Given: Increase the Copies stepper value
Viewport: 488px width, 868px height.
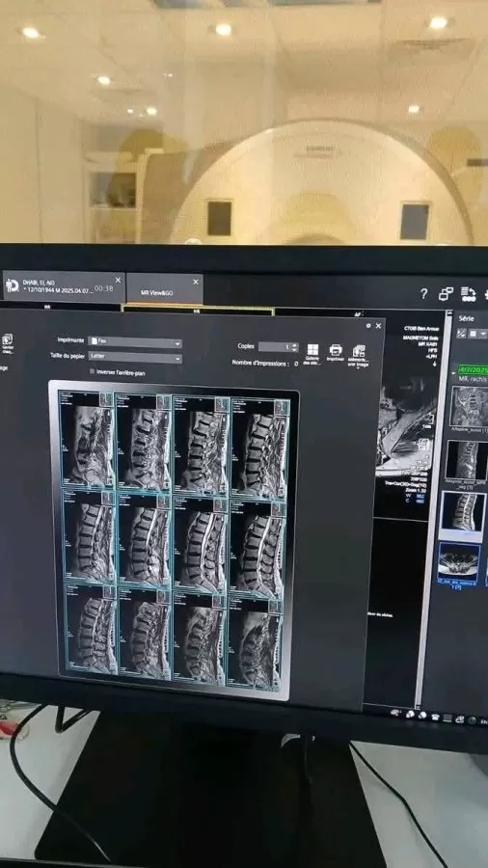Looking at the screenshot, I should pos(294,344).
